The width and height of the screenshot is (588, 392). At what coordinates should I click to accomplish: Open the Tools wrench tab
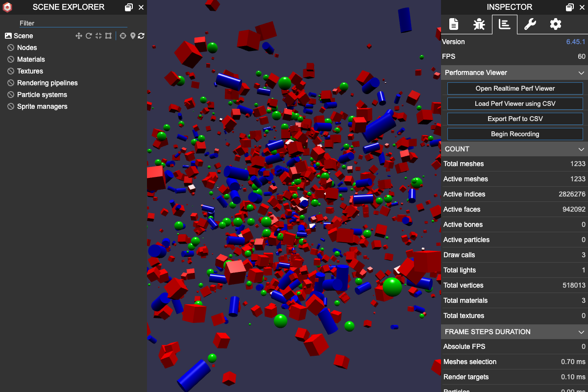(x=530, y=24)
